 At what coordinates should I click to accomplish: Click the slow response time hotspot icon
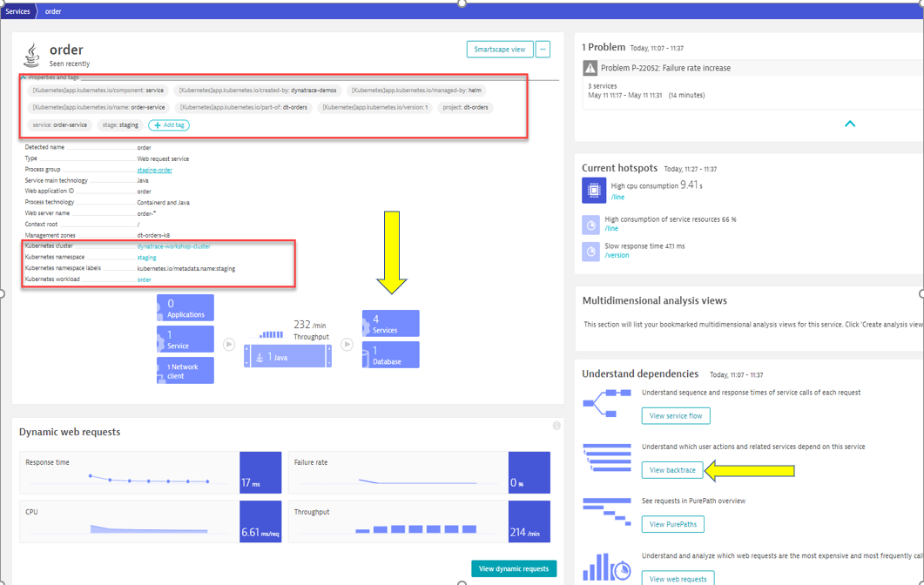click(590, 251)
